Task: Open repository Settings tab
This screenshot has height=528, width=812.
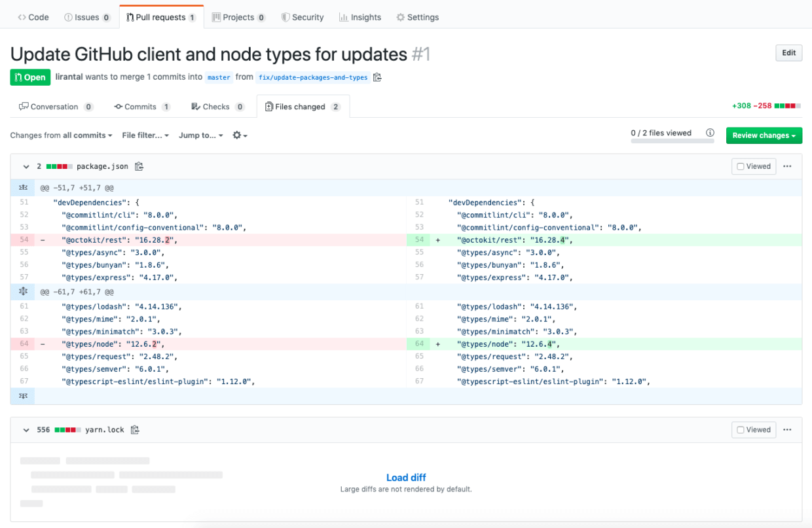Action: pos(418,17)
